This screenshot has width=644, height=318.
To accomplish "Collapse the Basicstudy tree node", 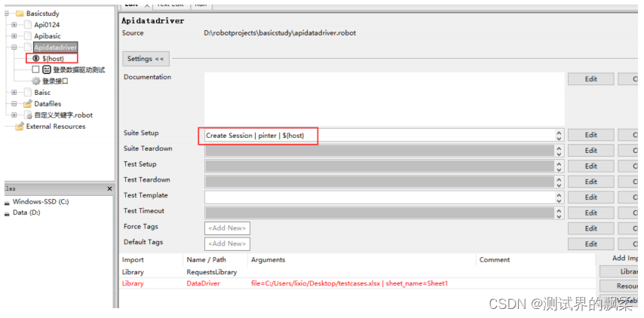I will click(6, 14).
